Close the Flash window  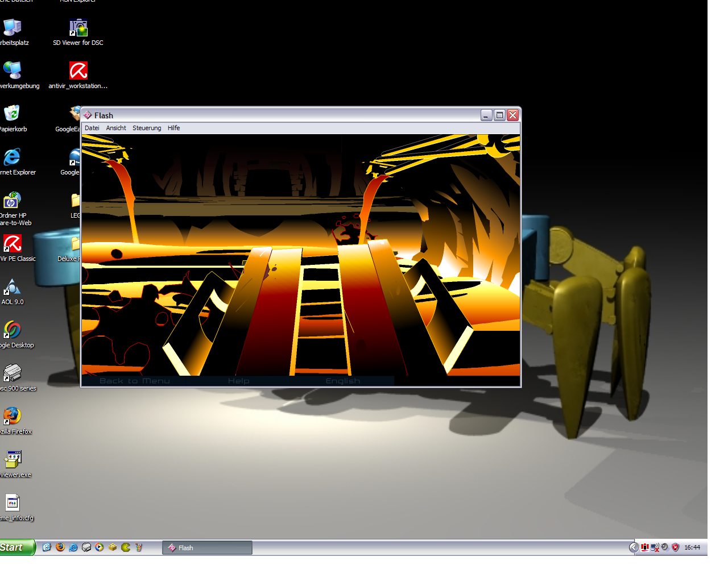click(512, 115)
